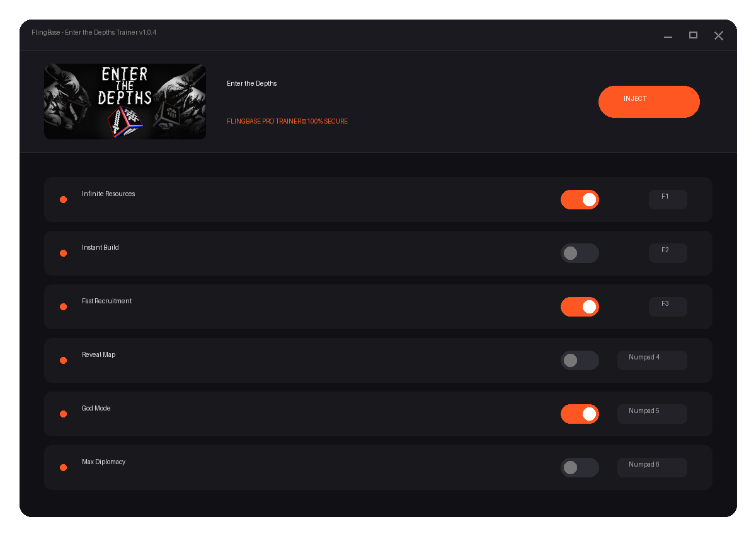Select the orange indicator beside Fast Recruitment
Viewport: 756px width, 536px height.
coord(63,306)
